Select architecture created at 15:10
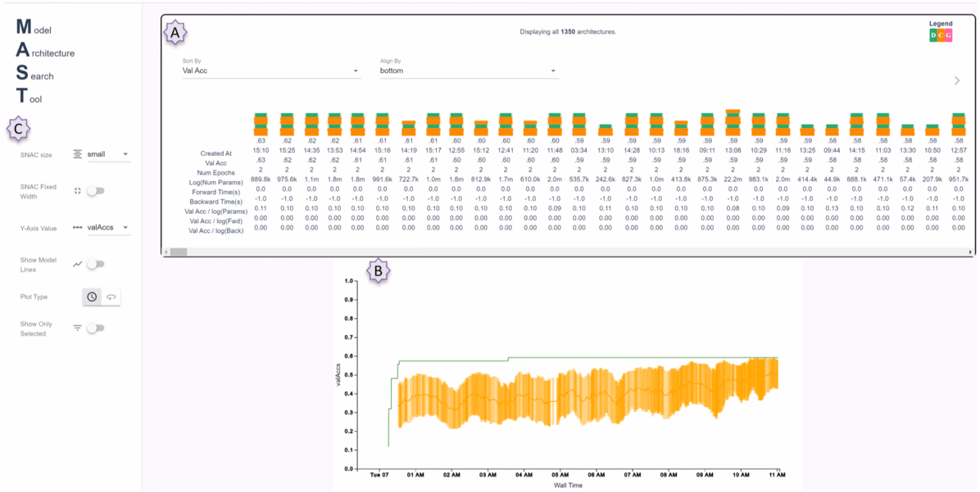 (261, 124)
